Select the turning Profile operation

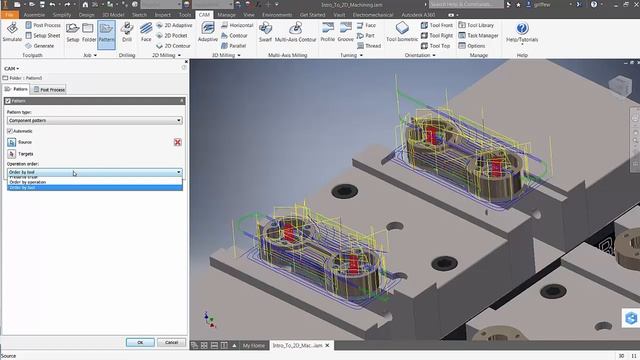(327, 32)
